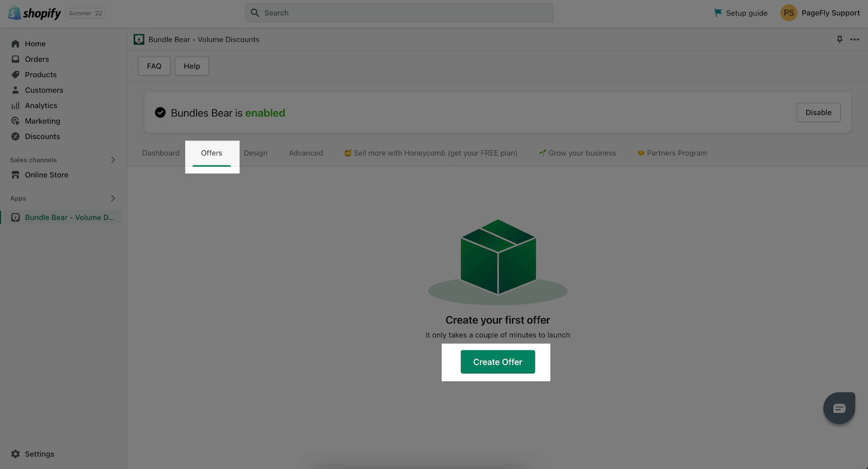This screenshot has width=868, height=469.
Task: Click the Bundle Bear sidebar app icon
Action: click(15, 218)
